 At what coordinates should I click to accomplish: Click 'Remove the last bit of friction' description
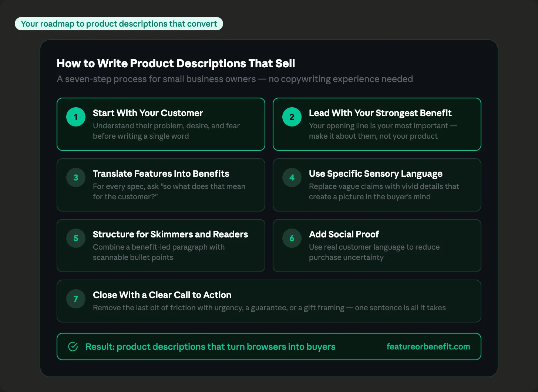(x=269, y=308)
